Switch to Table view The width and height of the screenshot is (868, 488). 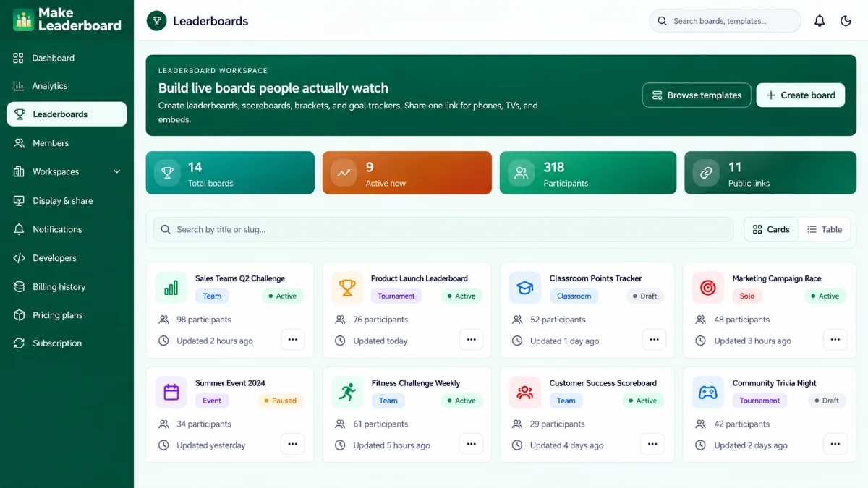click(825, 229)
